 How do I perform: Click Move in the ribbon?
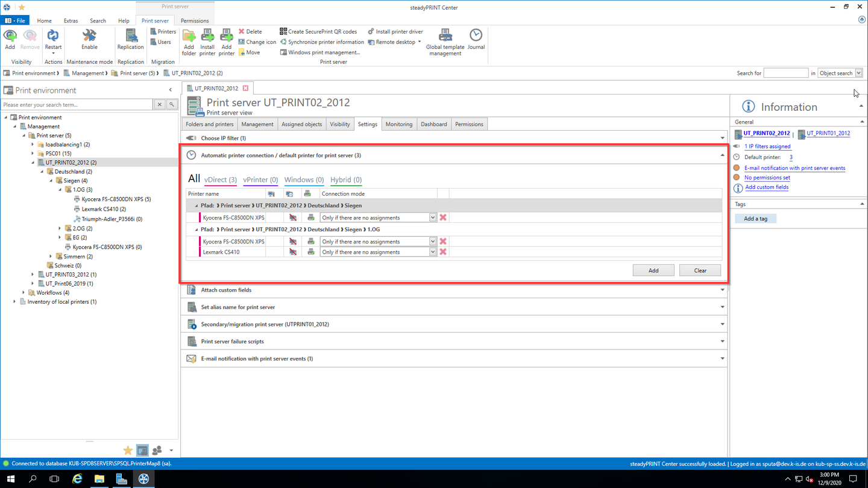point(250,52)
